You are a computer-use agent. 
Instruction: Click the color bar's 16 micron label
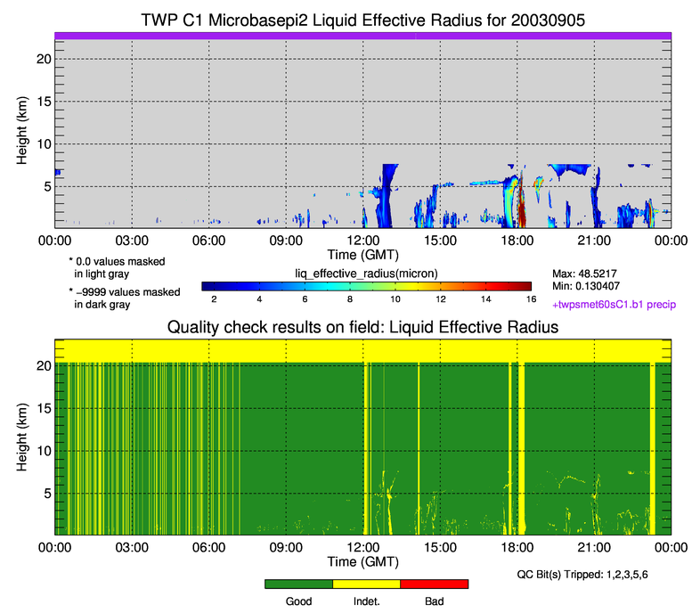pyautogui.click(x=529, y=301)
